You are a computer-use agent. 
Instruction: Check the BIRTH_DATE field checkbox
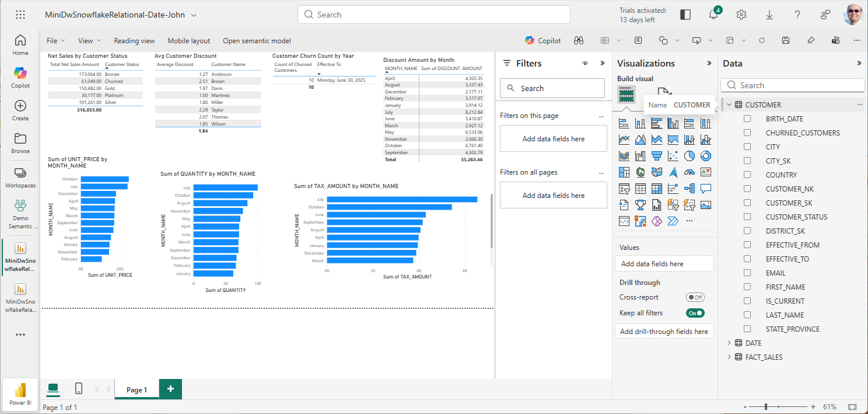click(747, 119)
